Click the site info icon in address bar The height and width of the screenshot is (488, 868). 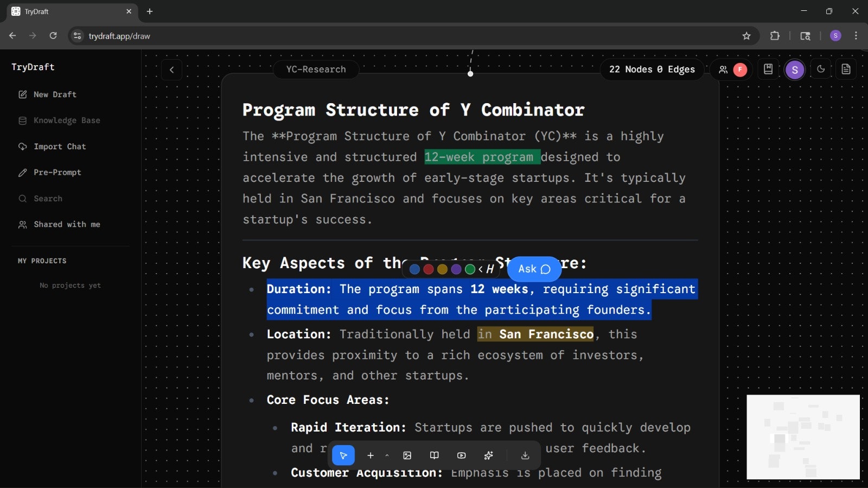[x=77, y=36]
